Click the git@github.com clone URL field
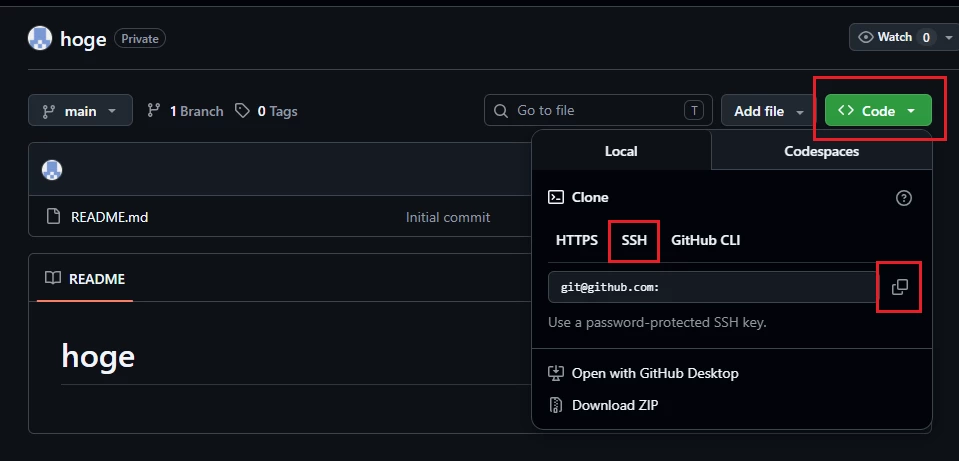 coord(713,287)
